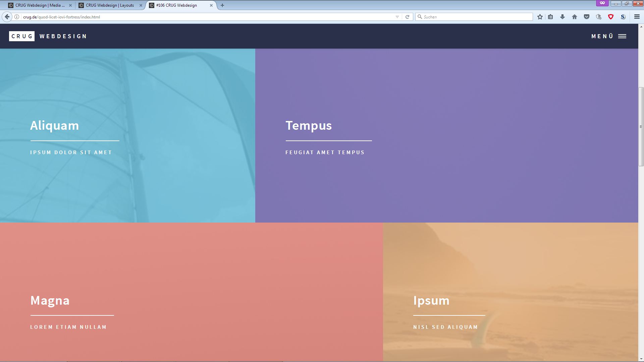Open the Firefox hamburger menu
Screen dimensions: 644x362
[637, 17]
